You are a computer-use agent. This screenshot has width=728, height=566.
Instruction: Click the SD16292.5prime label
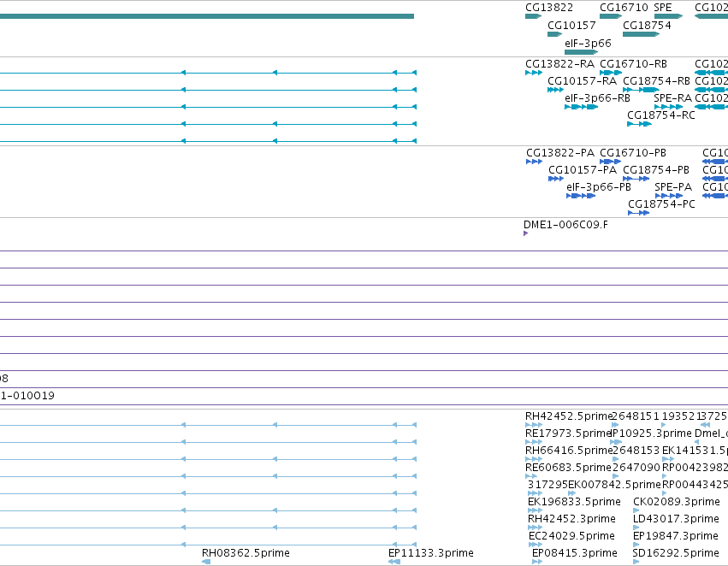tap(676, 553)
